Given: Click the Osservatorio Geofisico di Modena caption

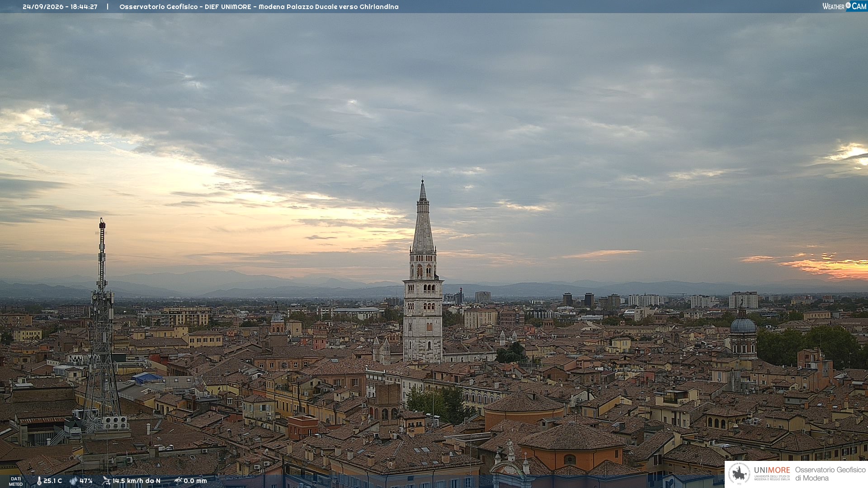Looking at the screenshot, I should tap(830, 474).
